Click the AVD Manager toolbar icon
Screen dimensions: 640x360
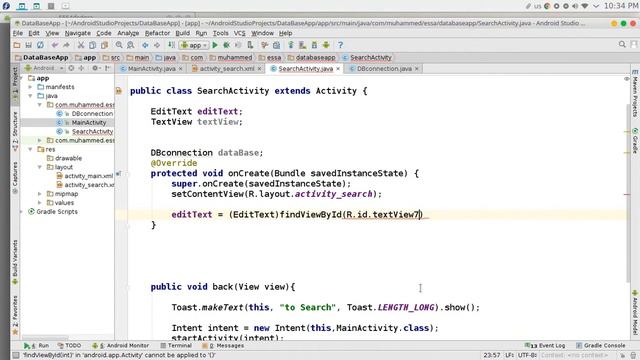(x=302, y=45)
